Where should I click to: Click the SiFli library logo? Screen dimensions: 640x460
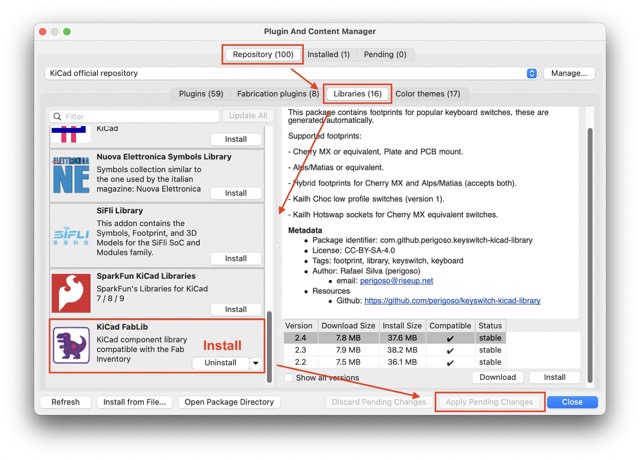(x=71, y=236)
